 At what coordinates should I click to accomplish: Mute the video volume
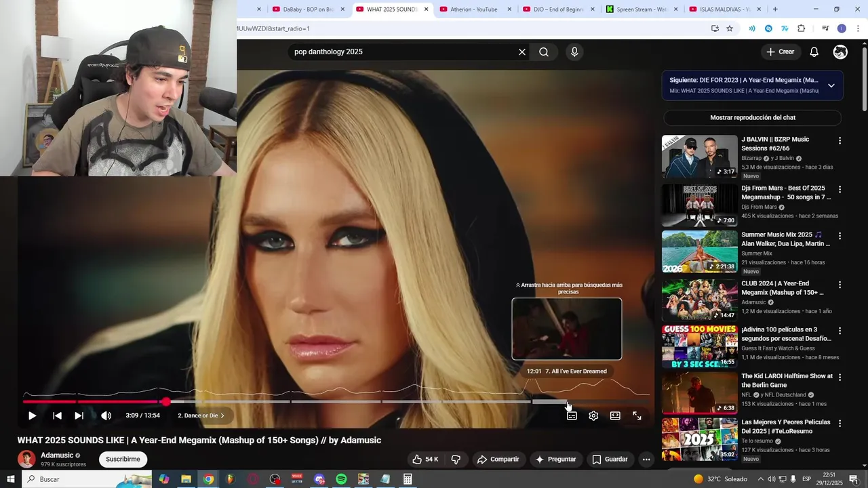coord(106,415)
